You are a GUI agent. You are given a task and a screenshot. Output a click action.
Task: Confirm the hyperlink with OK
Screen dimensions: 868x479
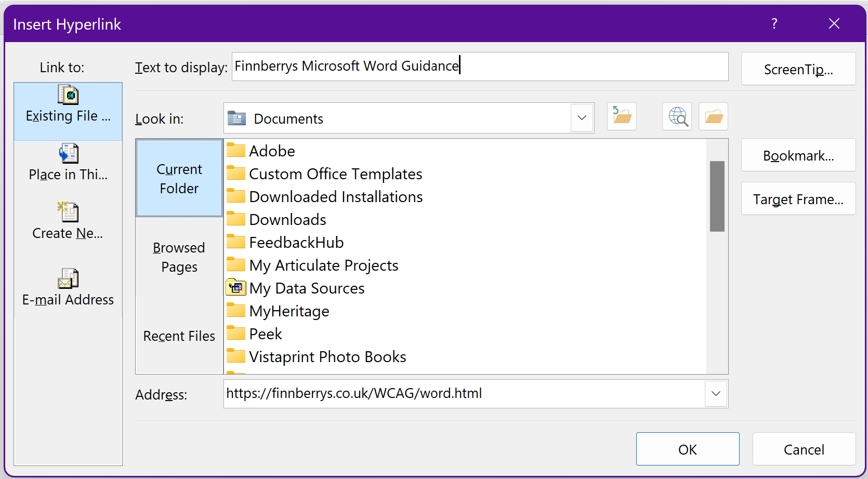tap(688, 449)
